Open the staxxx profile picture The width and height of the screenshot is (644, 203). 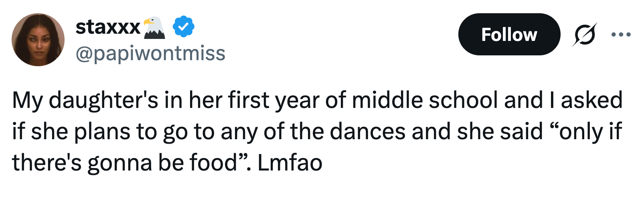[38, 40]
